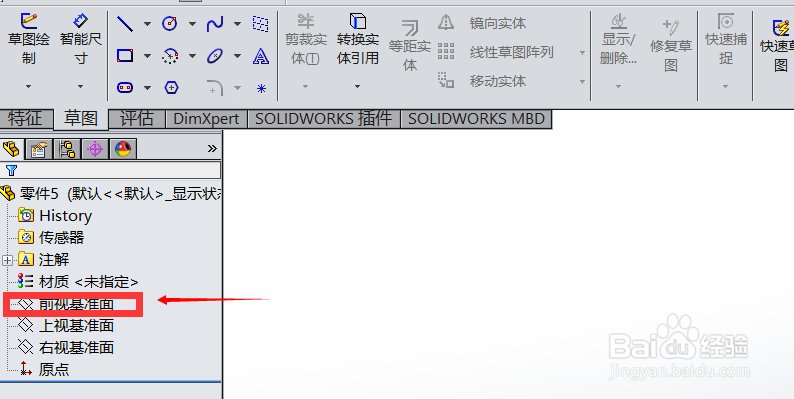Open the DisplayManager panel tab
This screenshot has height=399, width=794.
(x=123, y=149)
